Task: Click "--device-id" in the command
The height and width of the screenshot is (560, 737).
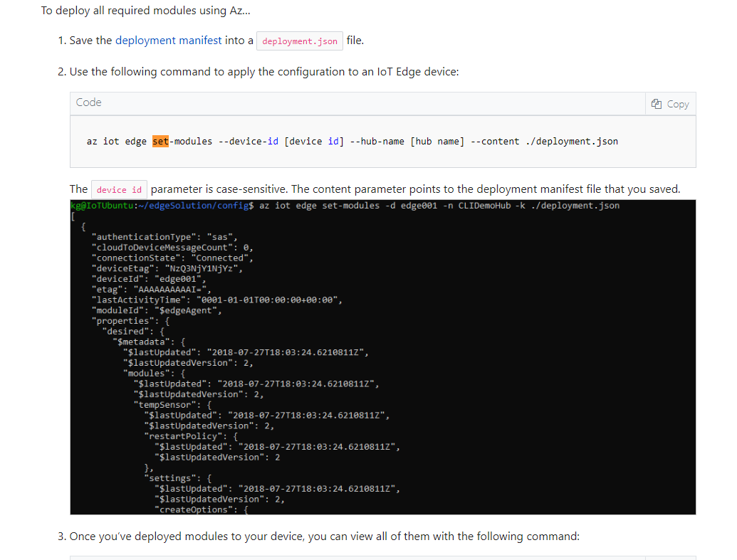Action: click(249, 142)
